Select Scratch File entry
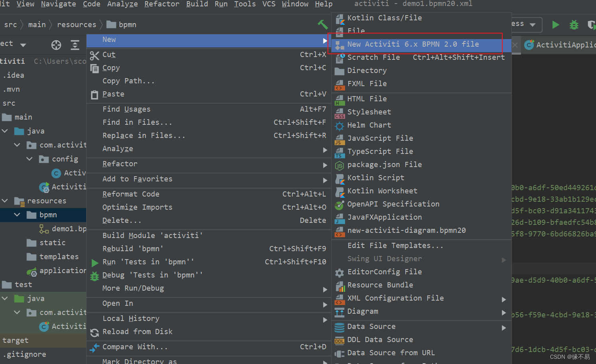596x364 pixels. [x=421, y=57]
